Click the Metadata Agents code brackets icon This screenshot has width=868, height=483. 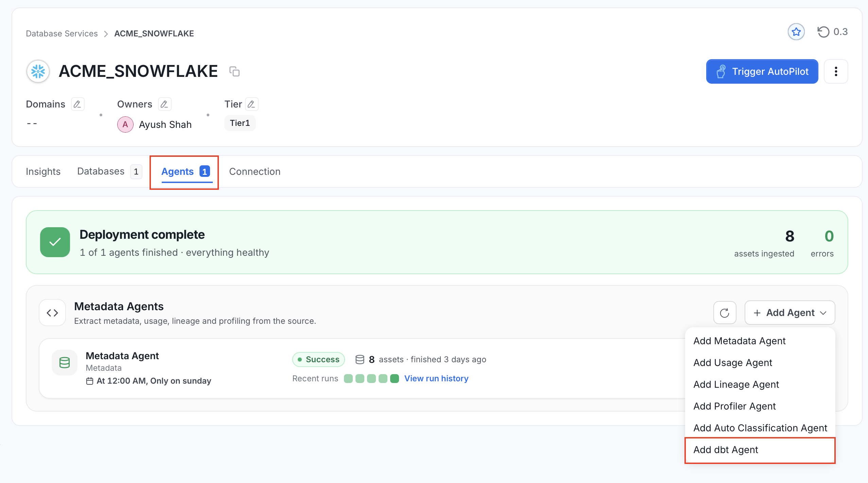point(52,313)
